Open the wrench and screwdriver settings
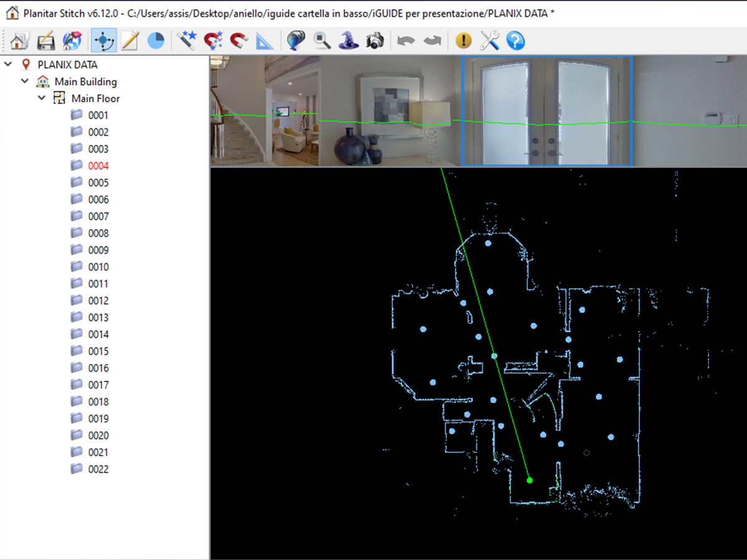This screenshot has width=747, height=560. pyautogui.click(x=490, y=41)
